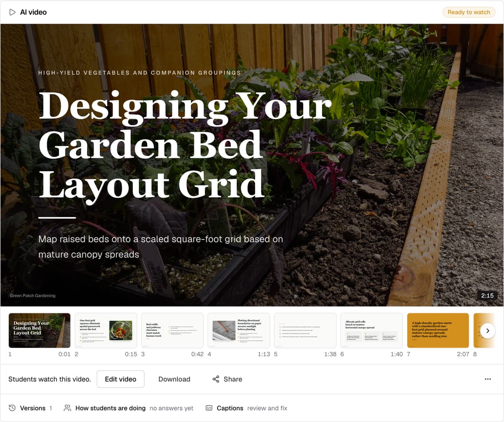Click the 2:15 duration badge on the video
The width and height of the screenshot is (504, 422).
point(488,296)
